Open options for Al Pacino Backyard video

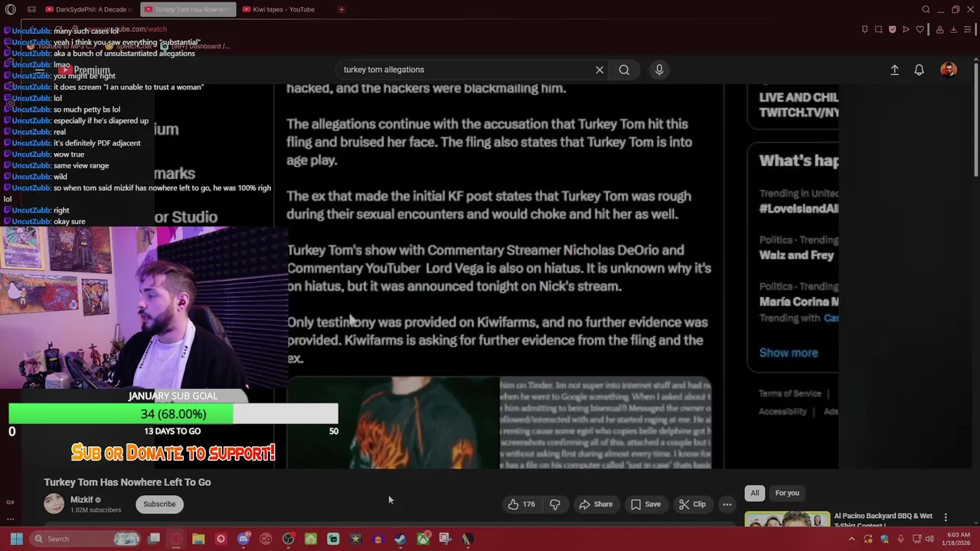pyautogui.click(x=946, y=517)
